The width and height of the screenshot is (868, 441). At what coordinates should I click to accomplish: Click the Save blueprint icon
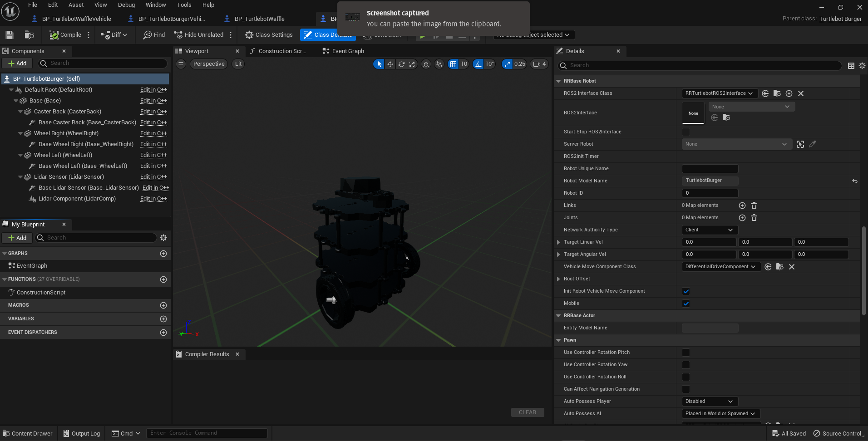pos(9,35)
